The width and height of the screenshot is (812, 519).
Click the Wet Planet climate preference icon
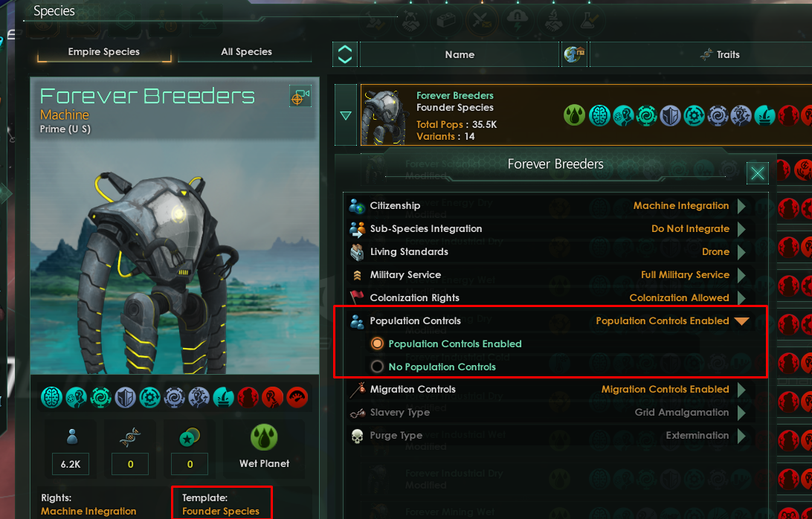point(264,437)
